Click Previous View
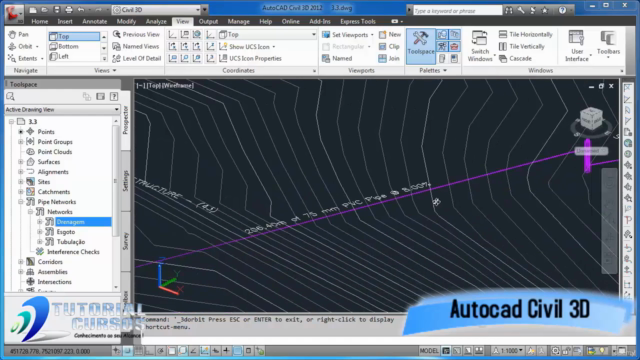This screenshot has height=360, width=640. click(x=136, y=35)
